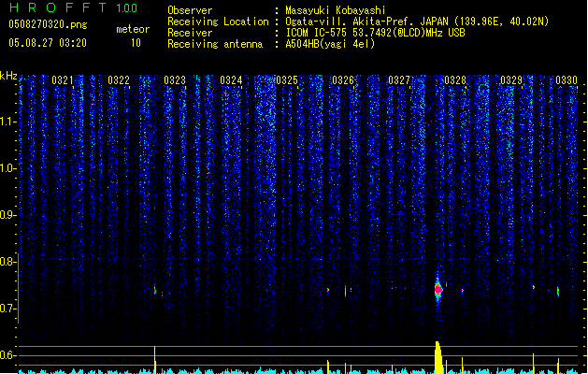Select the file name 0508270320.png
Screen dimensions: 588x374
click(48, 24)
